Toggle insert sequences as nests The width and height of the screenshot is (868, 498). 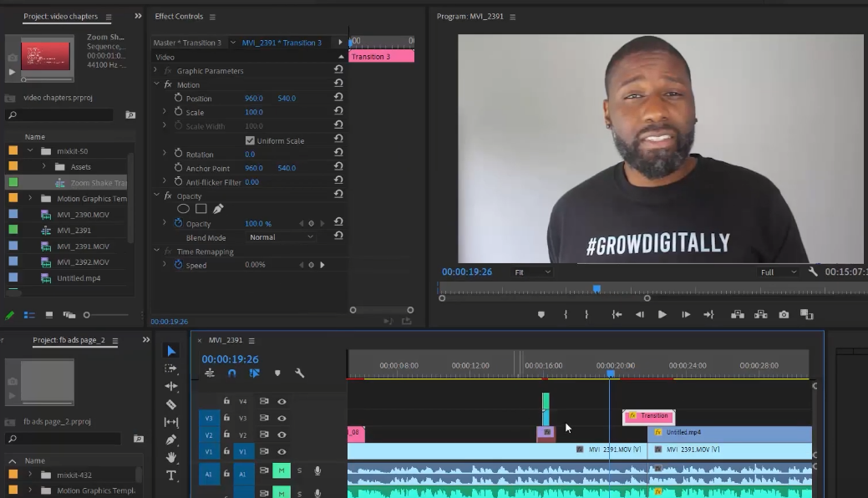coord(209,373)
